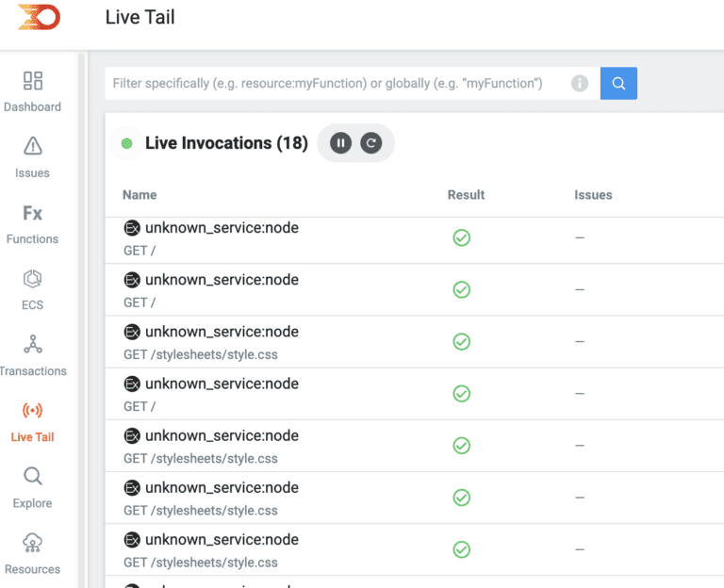This screenshot has width=724, height=588.
Task: Sort by the Name column header
Action: 140,195
